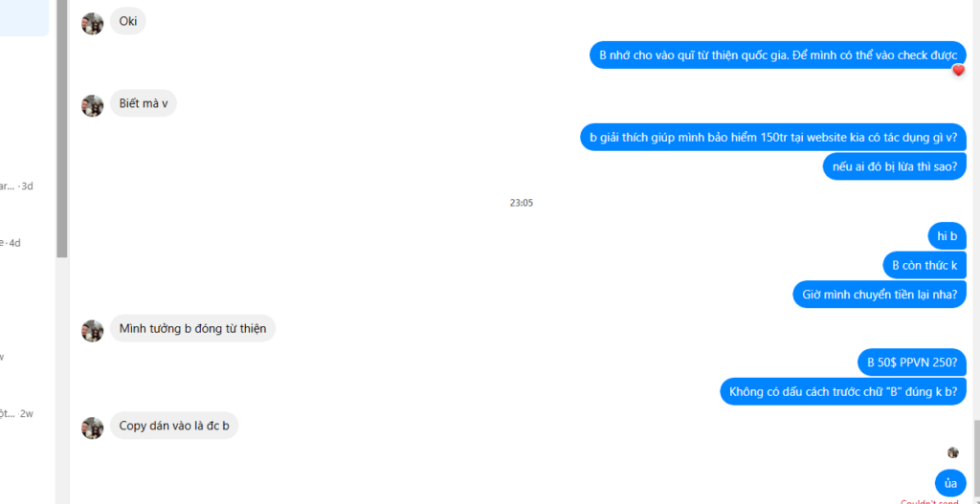Viewport: 980px width, 504px height.
Task: Select the highlighted active conversation in sidebar
Action: 24,17
